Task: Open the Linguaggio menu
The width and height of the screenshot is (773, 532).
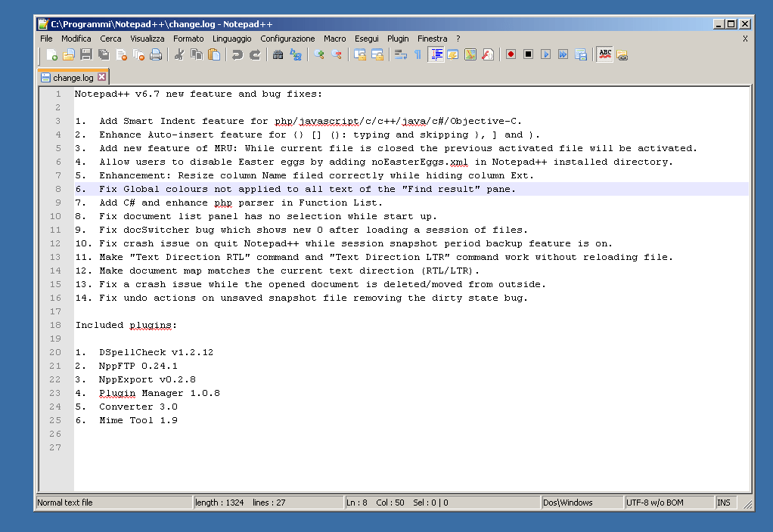Action: click(x=231, y=38)
